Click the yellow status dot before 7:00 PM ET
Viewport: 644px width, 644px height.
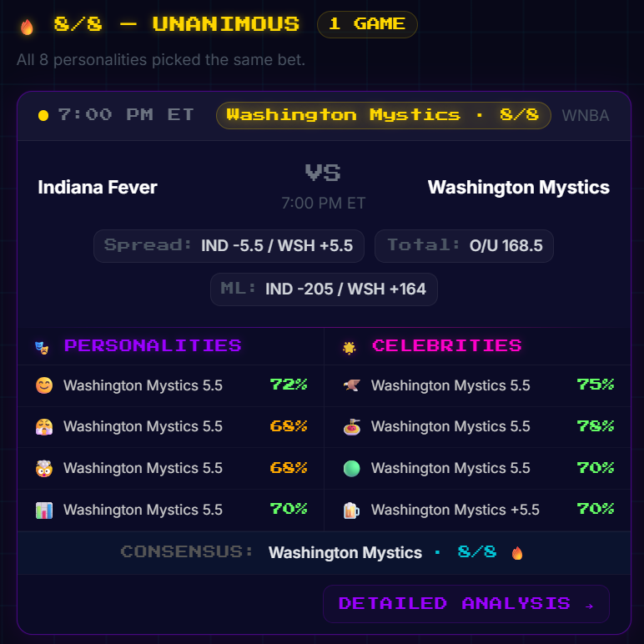pyautogui.click(x=43, y=115)
